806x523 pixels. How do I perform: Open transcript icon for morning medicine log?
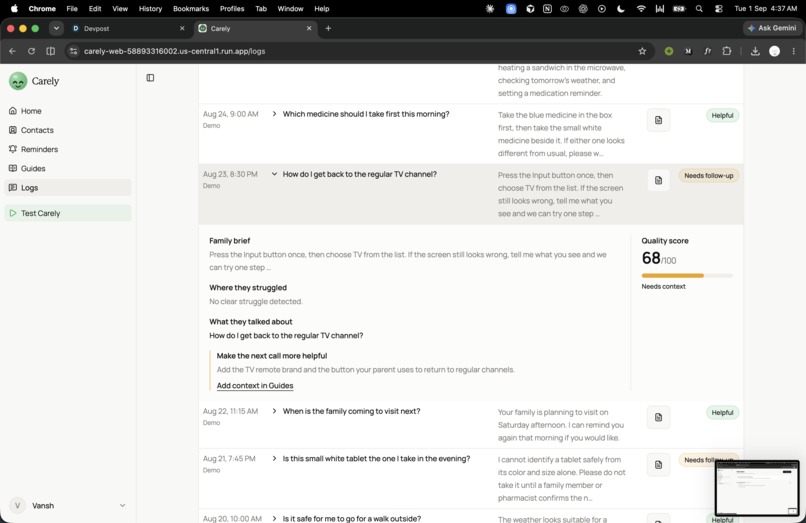point(658,120)
